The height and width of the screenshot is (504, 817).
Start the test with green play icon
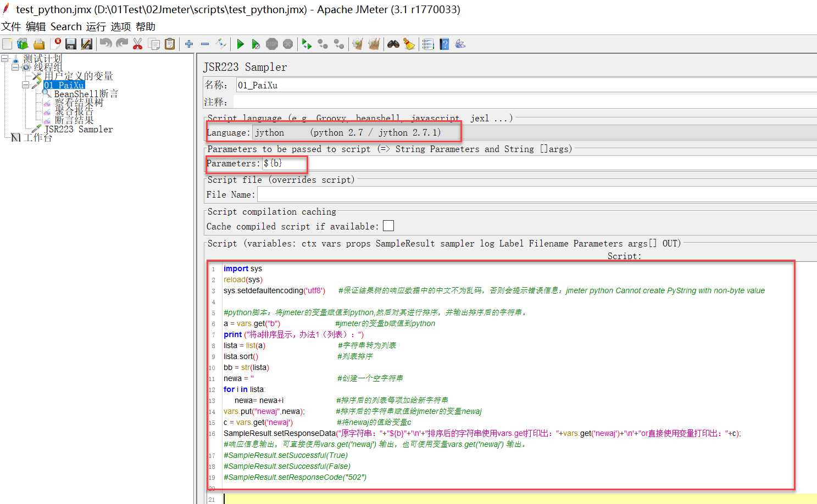coord(240,44)
